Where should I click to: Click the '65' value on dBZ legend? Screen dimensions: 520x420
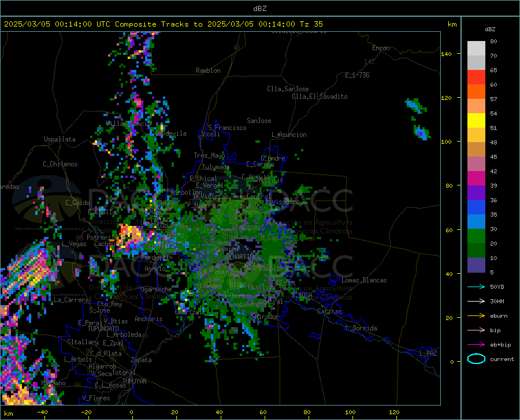click(493, 70)
